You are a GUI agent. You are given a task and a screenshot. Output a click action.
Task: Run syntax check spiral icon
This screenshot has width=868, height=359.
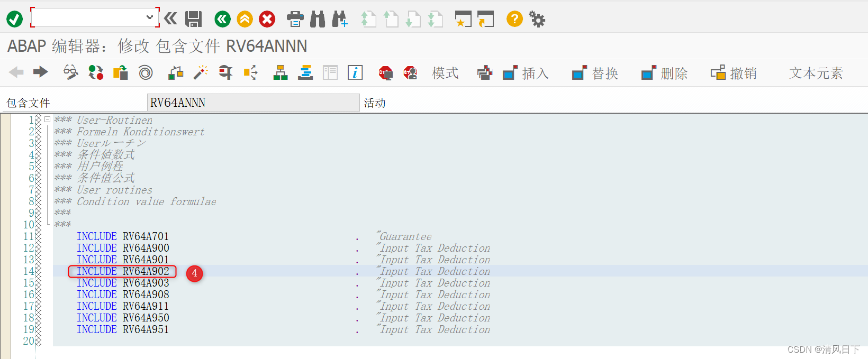click(146, 72)
